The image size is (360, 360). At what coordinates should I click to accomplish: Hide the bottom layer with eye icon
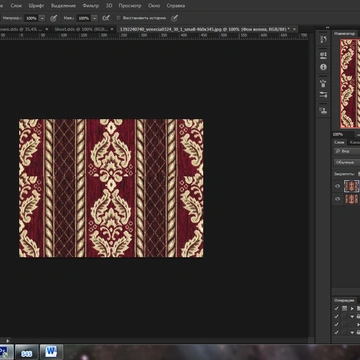[337, 199]
